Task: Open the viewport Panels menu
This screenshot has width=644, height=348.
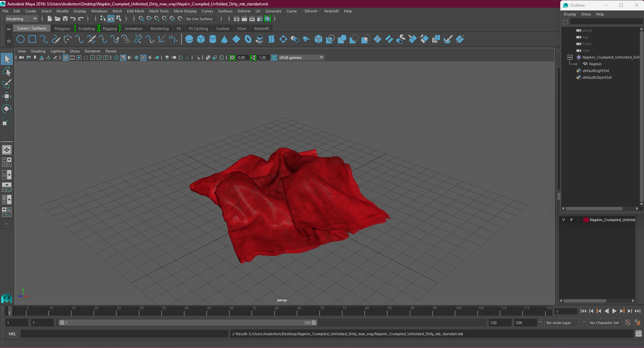Action: tap(111, 51)
